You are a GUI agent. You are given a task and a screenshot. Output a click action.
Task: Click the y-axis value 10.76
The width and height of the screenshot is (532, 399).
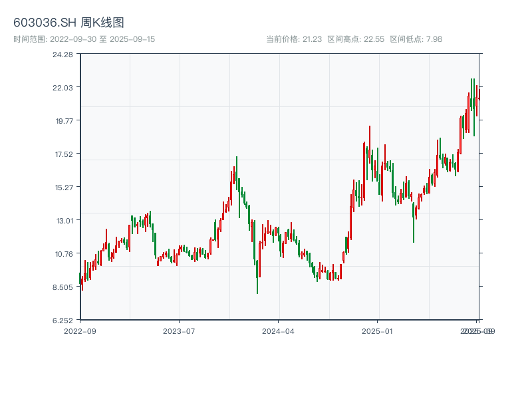[x=64, y=254]
